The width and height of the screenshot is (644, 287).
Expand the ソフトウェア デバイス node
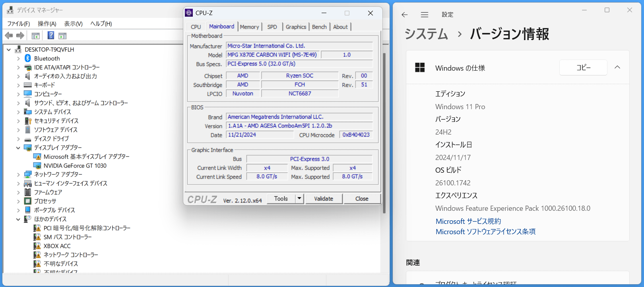(x=18, y=130)
